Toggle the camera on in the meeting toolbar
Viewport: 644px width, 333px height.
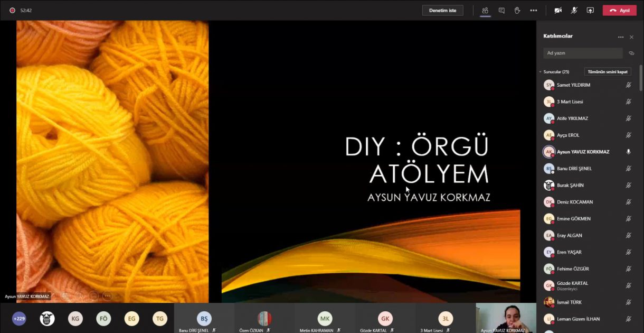point(558,10)
